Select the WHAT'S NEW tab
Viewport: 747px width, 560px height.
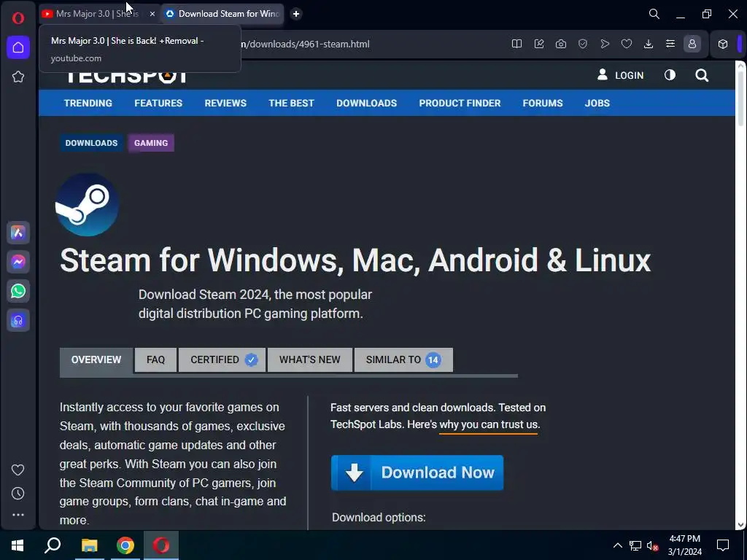tap(309, 360)
